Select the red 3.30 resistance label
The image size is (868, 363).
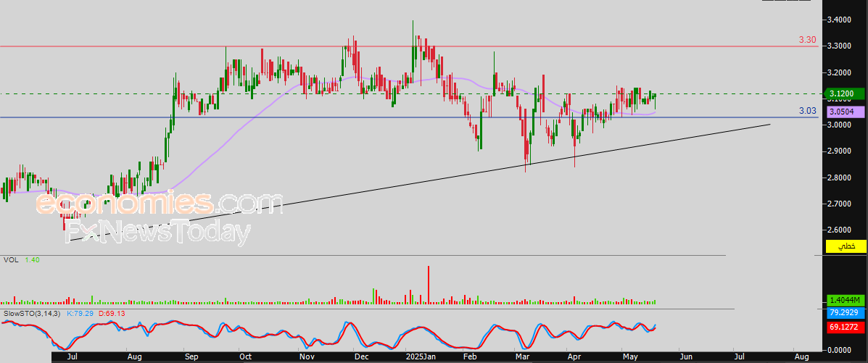pos(807,40)
